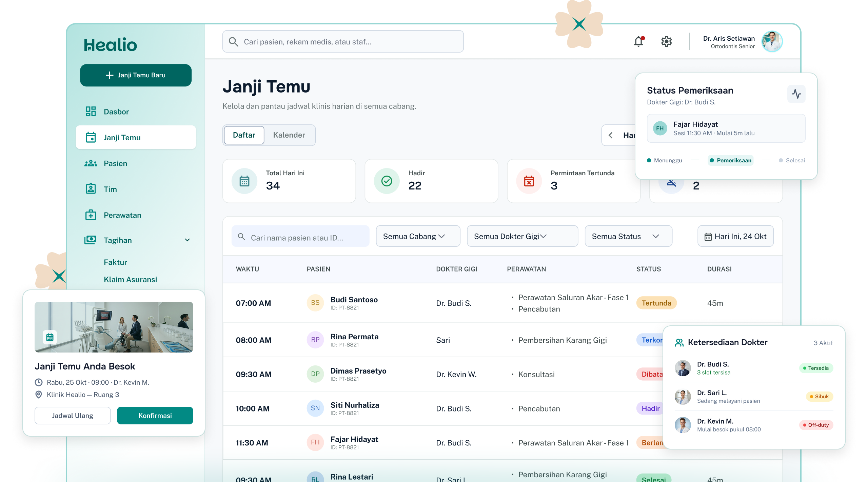868x482 pixels.
Task: Click the calendar badge on clinic photo
Action: [x=50, y=337]
